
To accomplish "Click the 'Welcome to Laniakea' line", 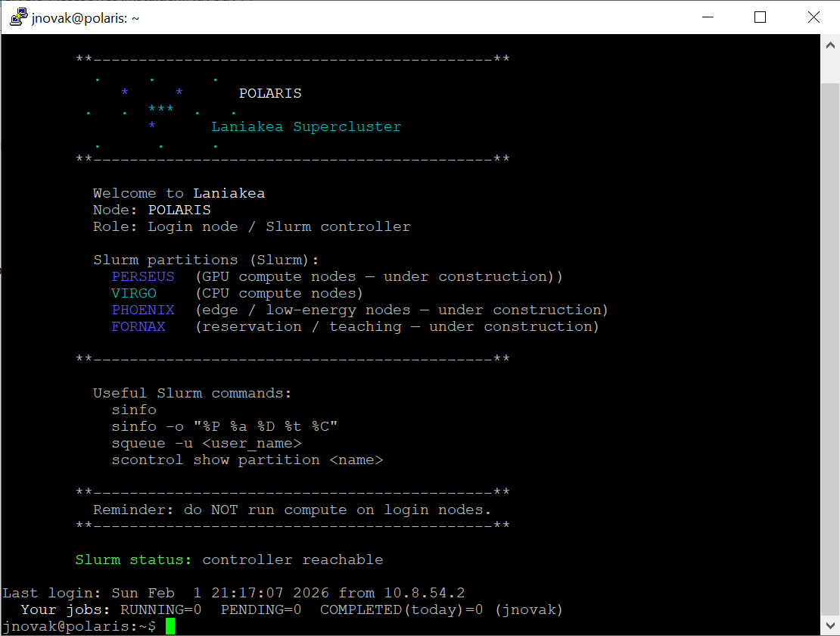I will tap(179, 193).
